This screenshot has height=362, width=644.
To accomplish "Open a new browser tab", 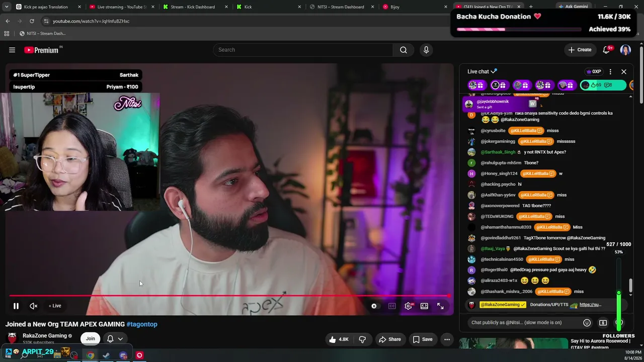I will [x=531, y=7].
